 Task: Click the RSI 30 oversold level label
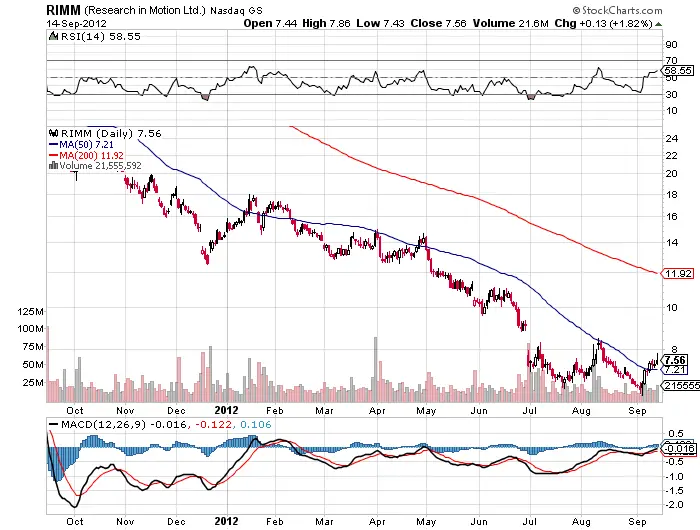coord(672,95)
